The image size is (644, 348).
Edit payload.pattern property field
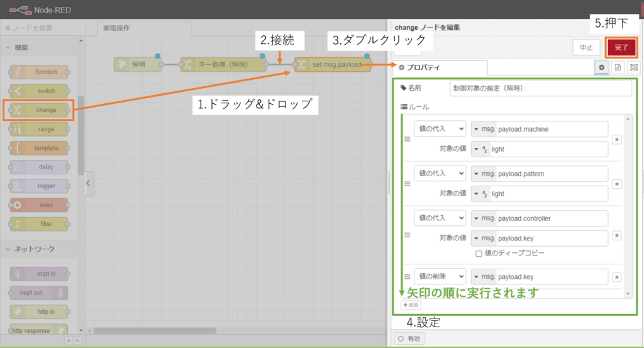552,174
